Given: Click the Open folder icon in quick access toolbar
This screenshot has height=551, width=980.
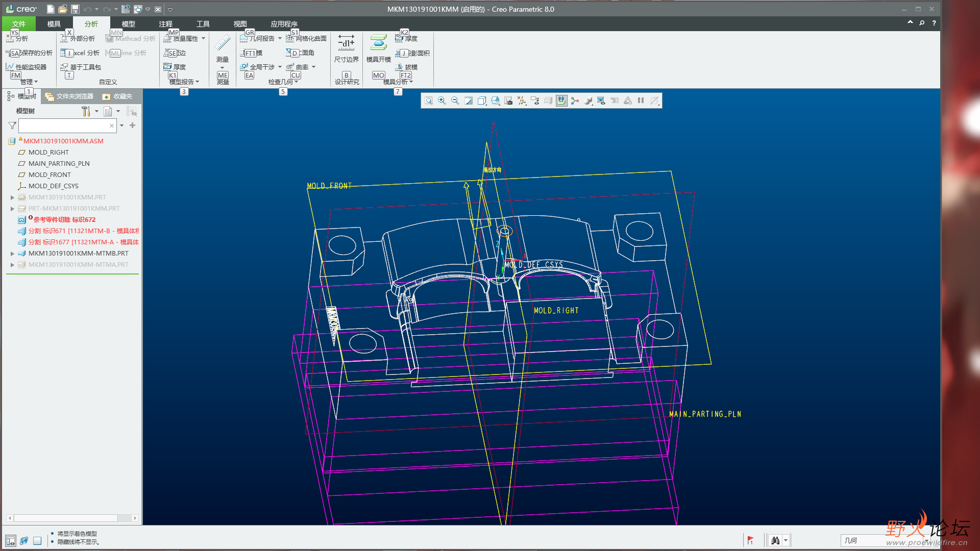Looking at the screenshot, I should tap(63, 9).
